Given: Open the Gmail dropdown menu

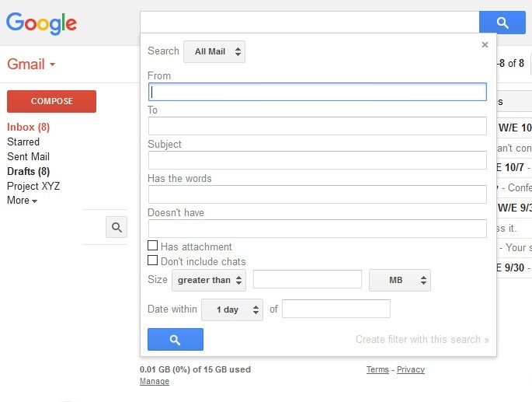Looking at the screenshot, I should click(31, 64).
